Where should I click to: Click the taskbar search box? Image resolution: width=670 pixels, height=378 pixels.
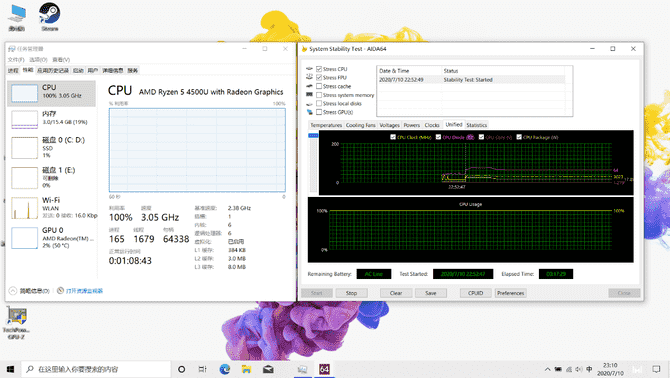(96, 369)
